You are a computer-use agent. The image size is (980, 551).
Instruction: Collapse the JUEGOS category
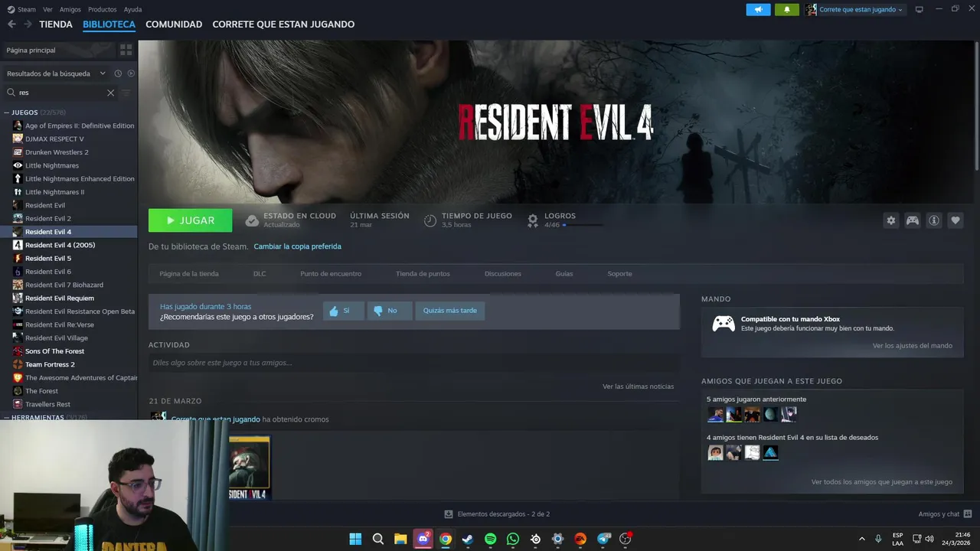[6, 112]
